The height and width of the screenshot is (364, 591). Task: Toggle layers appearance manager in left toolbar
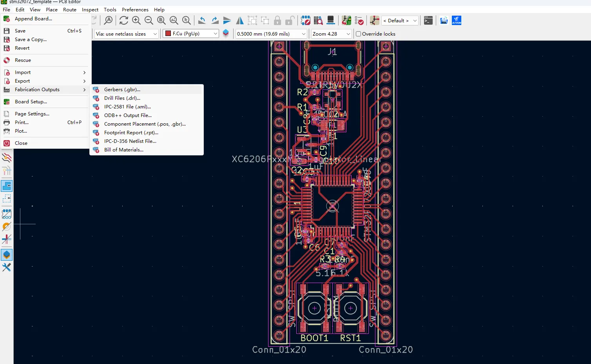(x=7, y=255)
